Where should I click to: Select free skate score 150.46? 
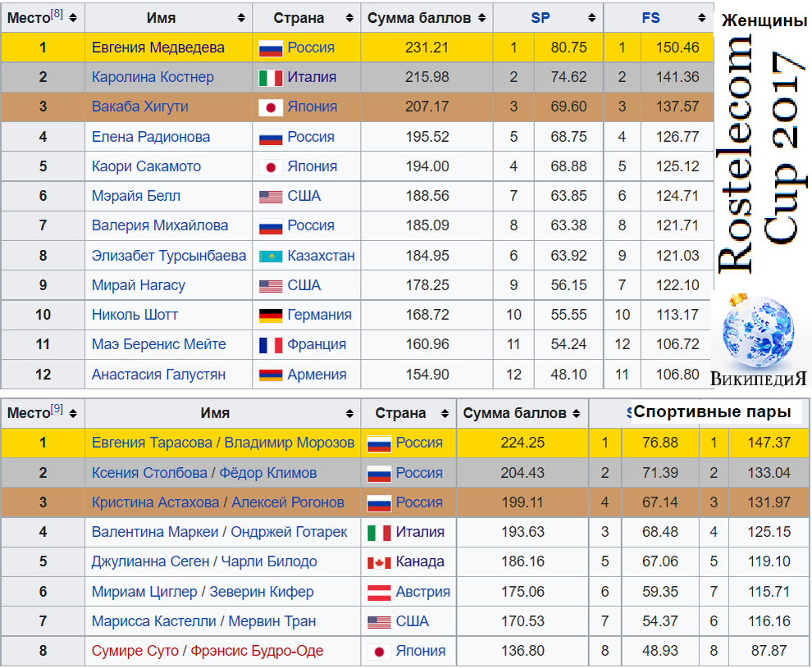[677, 48]
